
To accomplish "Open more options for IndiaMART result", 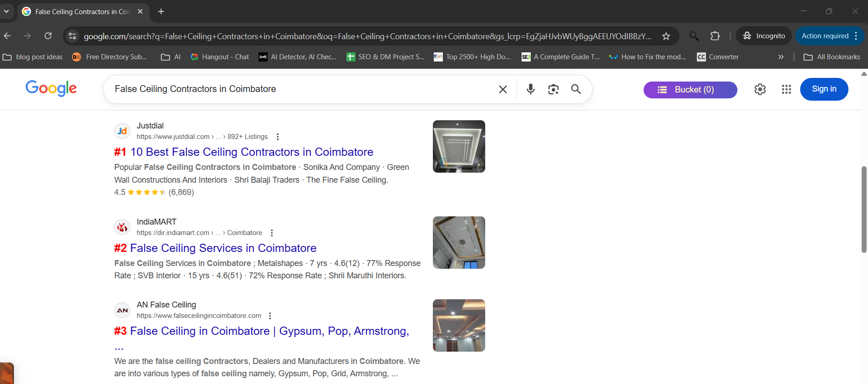I will pyautogui.click(x=272, y=233).
